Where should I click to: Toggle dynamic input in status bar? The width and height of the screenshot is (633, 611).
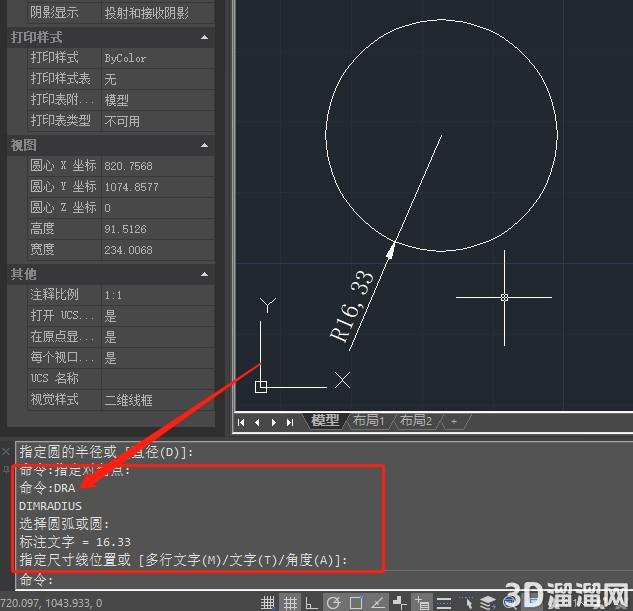tap(422, 603)
